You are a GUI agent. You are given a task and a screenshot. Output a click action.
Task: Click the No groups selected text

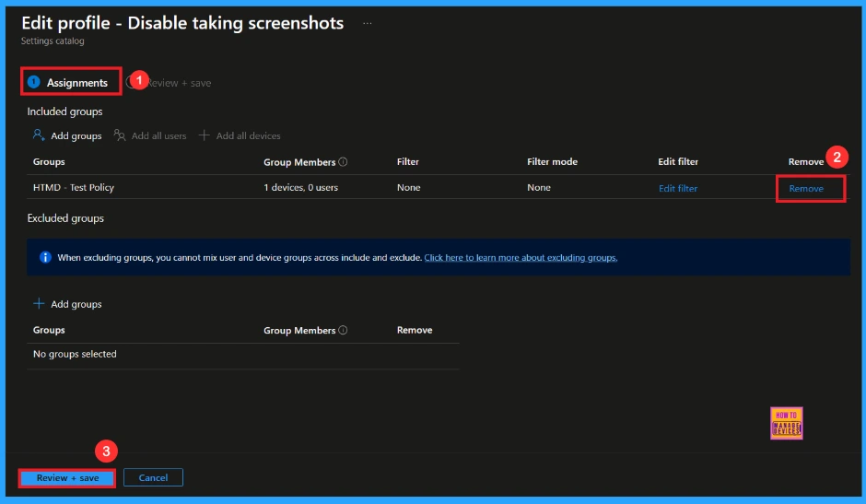tap(75, 354)
